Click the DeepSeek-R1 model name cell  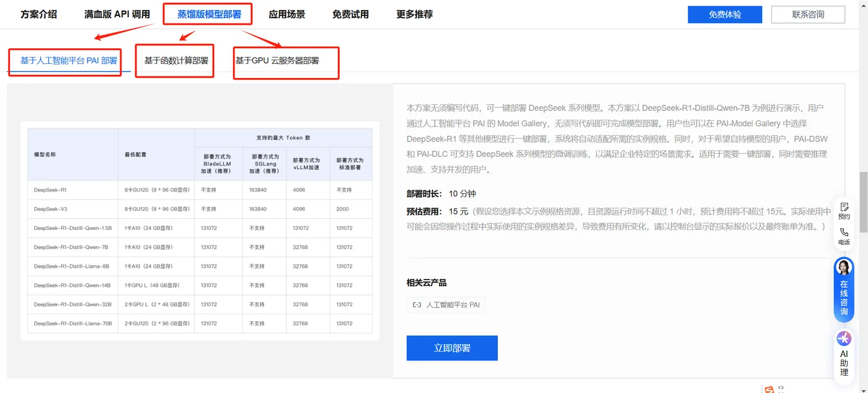(50, 190)
